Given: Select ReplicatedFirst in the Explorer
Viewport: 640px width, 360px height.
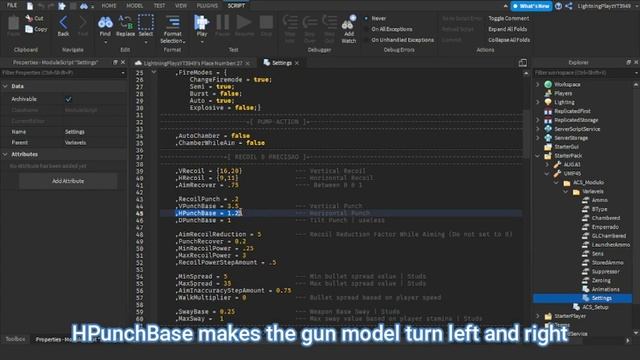Looking at the screenshot, I should click(x=572, y=111).
